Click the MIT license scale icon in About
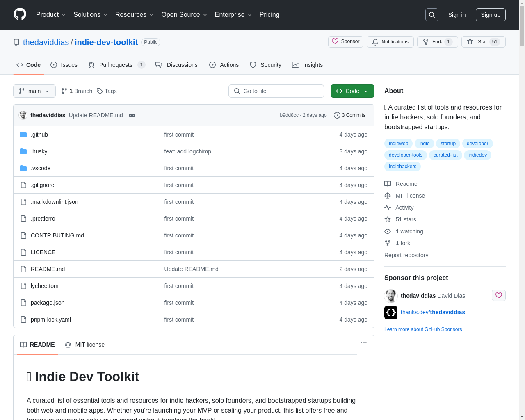Image resolution: width=525 pixels, height=420 pixels. coord(388,196)
